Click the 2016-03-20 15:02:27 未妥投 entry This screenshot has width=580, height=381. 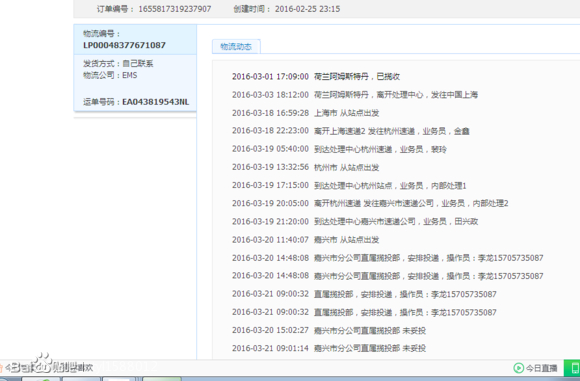[329, 330]
